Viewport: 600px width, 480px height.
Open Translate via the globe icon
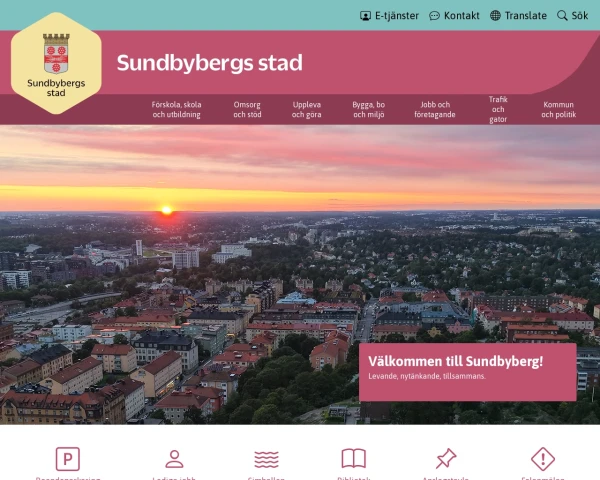tap(495, 16)
